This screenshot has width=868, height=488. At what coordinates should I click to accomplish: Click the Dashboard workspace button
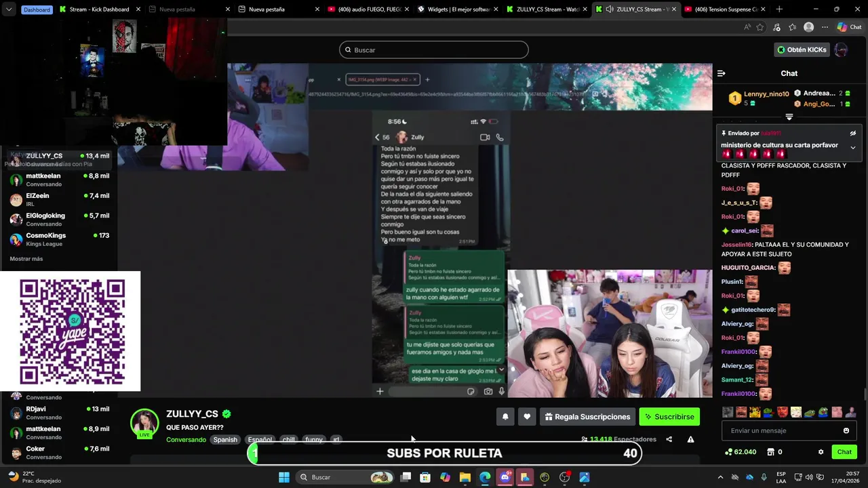pyautogui.click(x=36, y=9)
